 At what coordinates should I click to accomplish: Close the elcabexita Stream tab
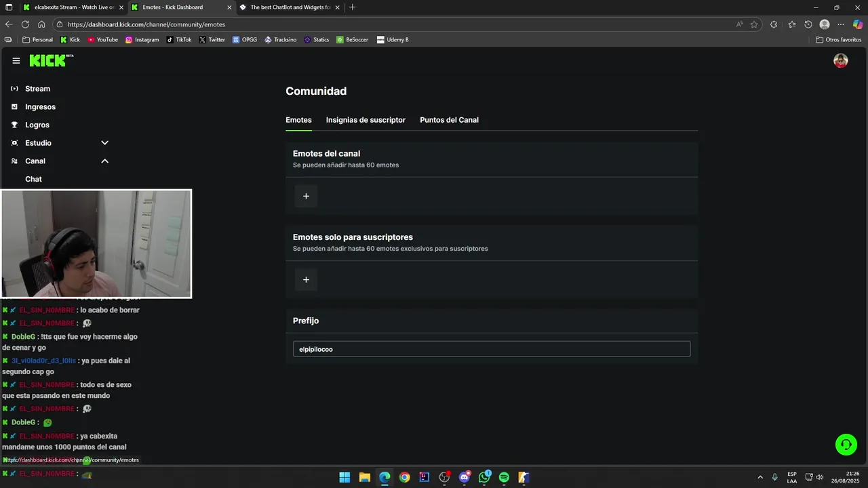pos(121,7)
